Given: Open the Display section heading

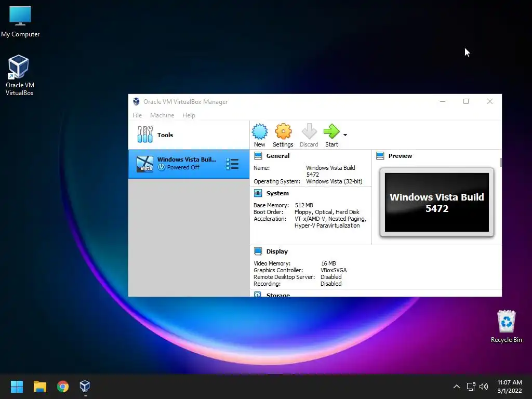Looking at the screenshot, I should (x=277, y=251).
